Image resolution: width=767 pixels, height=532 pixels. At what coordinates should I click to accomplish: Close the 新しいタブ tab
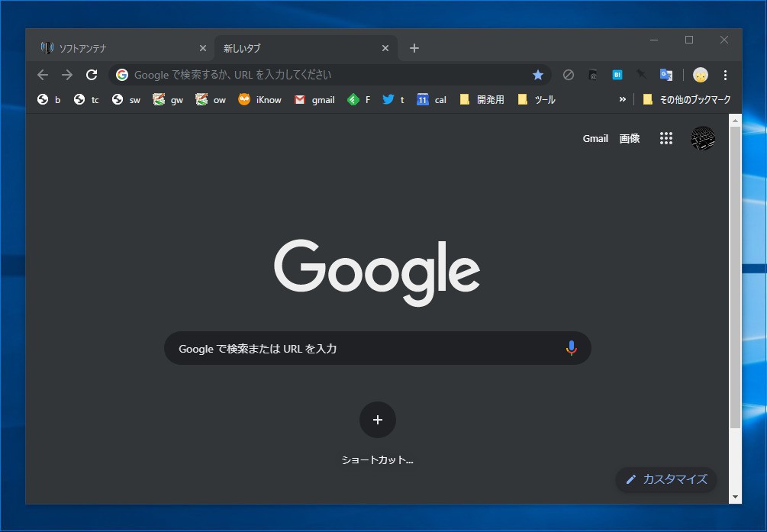pos(385,48)
